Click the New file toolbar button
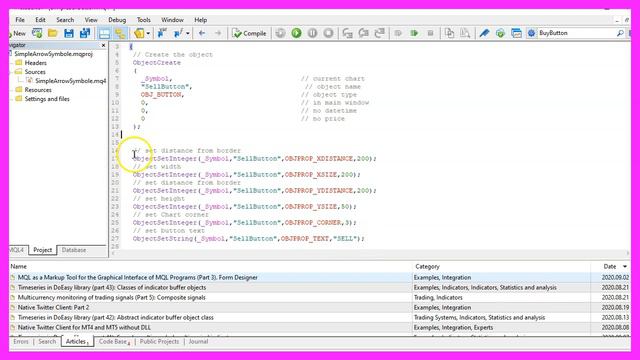 pyautogui.click(x=17, y=33)
